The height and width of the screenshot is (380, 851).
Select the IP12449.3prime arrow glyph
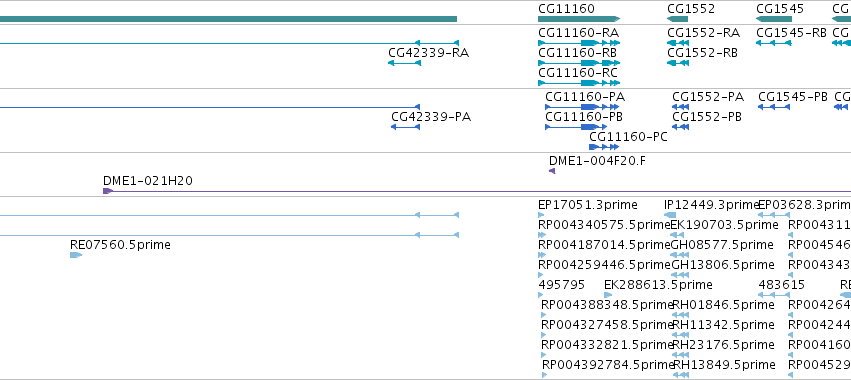click(x=670, y=216)
